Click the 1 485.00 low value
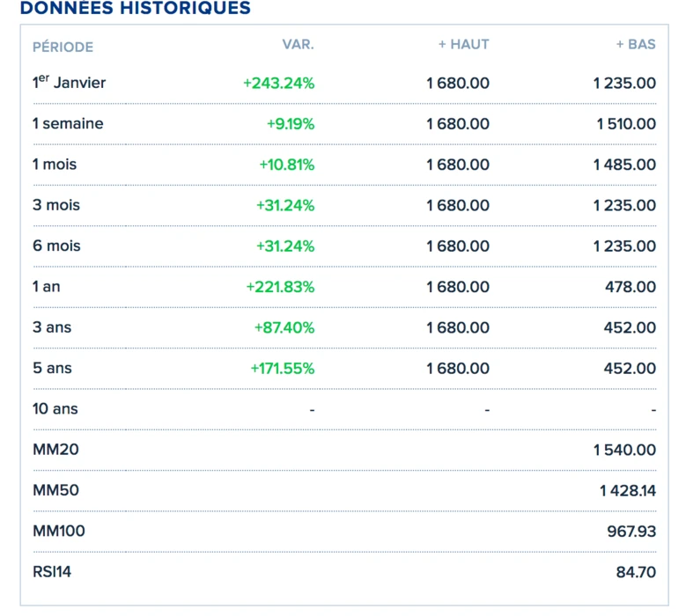The image size is (686, 616). click(624, 165)
